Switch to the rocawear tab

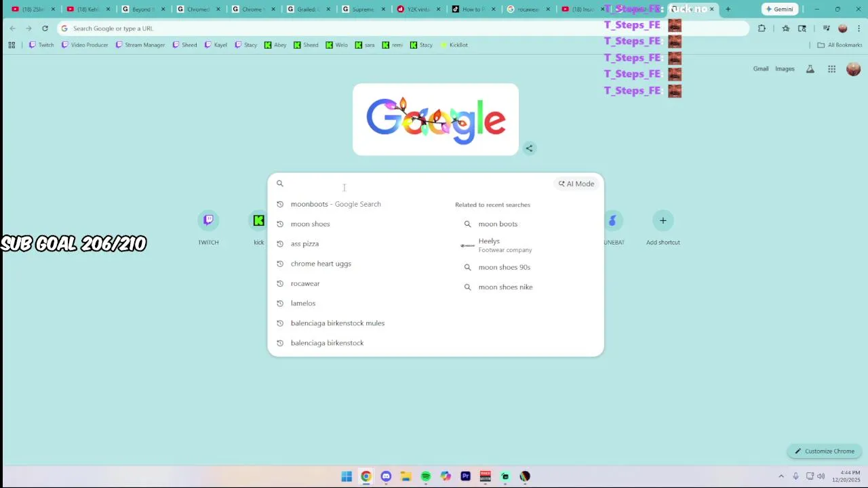(x=528, y=9)
